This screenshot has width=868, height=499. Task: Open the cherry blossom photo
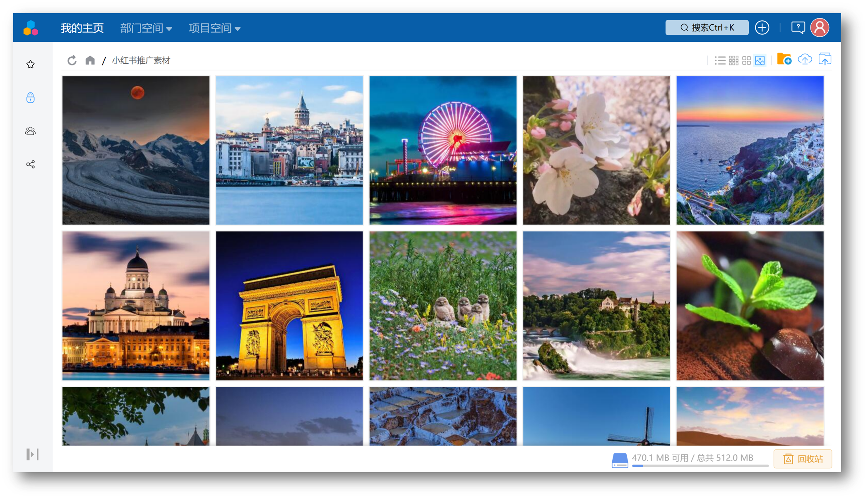click(x=596, y=150)
